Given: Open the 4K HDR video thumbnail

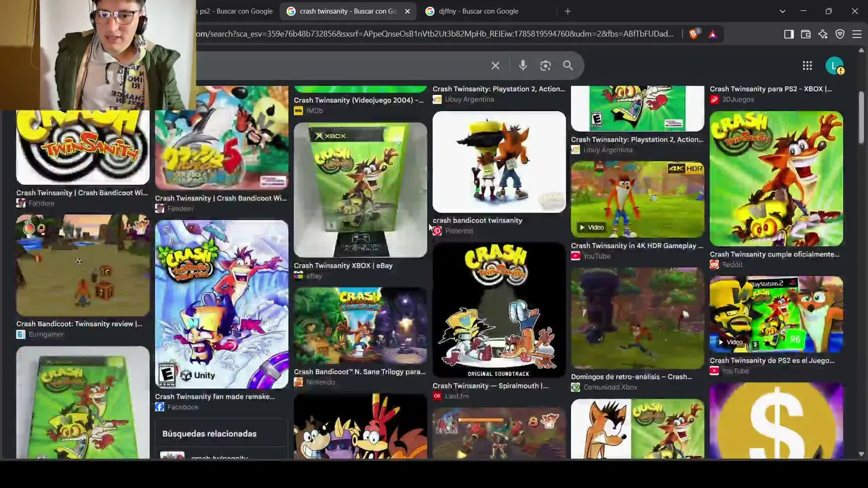Looking at the screenshot, I should tap(637, 200).
